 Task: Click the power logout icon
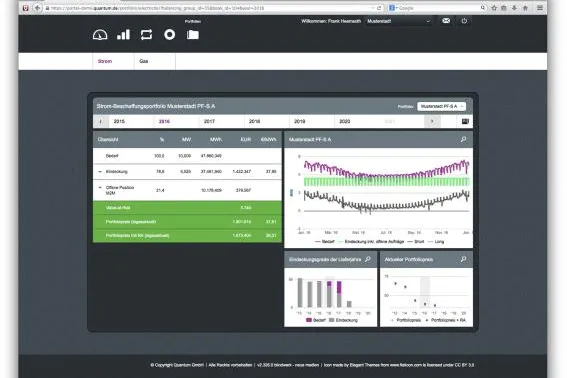pos(464,21)
